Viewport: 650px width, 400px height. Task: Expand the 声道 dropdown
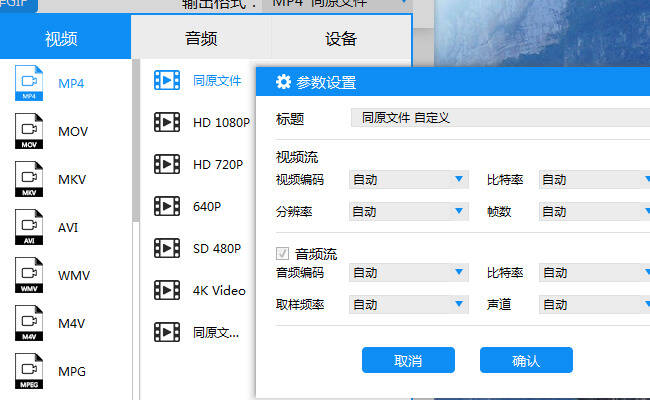pyautogui.click(x=594, y=304)
